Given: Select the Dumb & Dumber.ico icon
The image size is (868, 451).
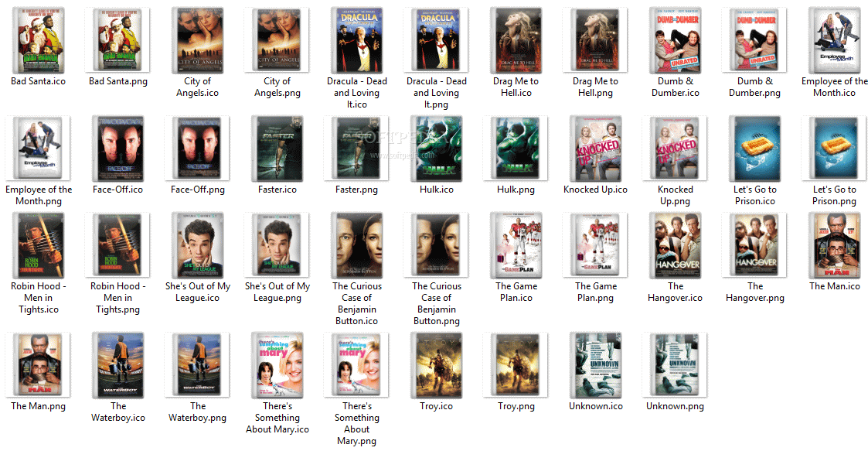Looking at the screenshot, I should click(x=676, y=40).
